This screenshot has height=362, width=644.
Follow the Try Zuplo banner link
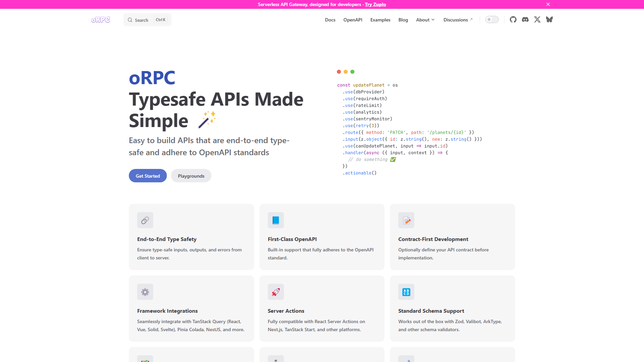(375, 4)
